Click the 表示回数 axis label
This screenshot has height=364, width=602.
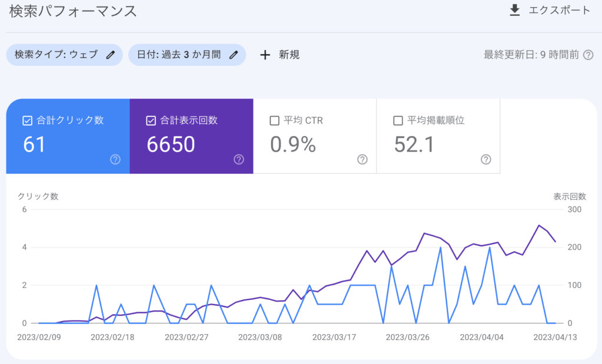[569, 196]
